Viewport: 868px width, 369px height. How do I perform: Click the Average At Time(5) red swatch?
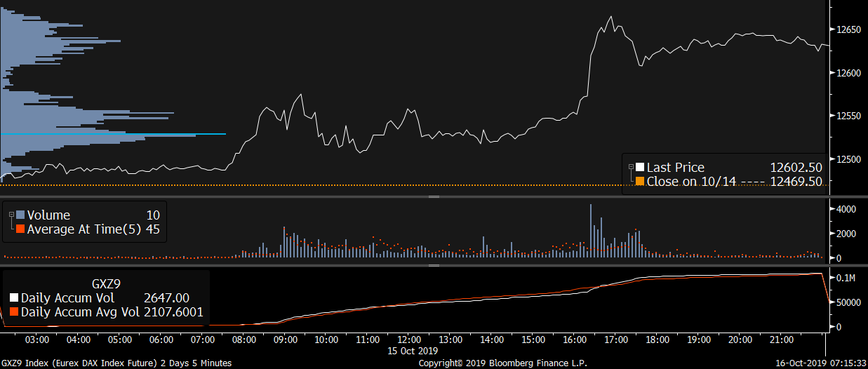click(20, 229)
